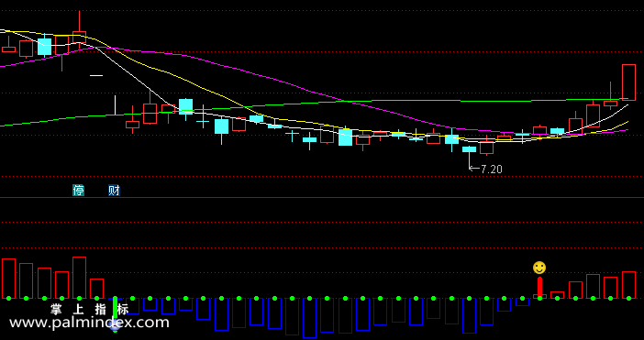
Task: Click the short white dash marker above gap
Action: pyautogui.click(x=96, y=75)
